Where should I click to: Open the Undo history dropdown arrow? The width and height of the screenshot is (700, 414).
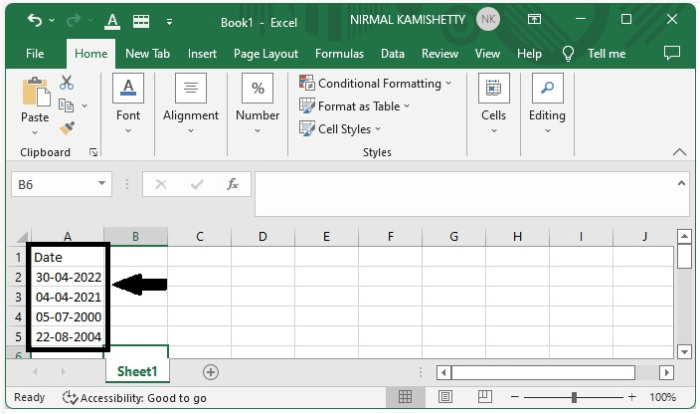pos(52,21)
